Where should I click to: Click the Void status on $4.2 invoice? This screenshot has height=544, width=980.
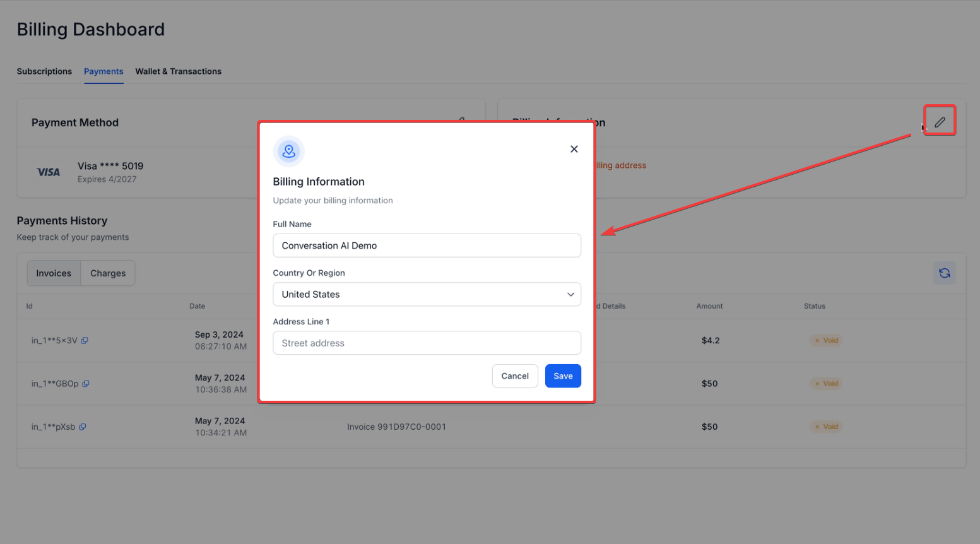[x=826, y=340]
